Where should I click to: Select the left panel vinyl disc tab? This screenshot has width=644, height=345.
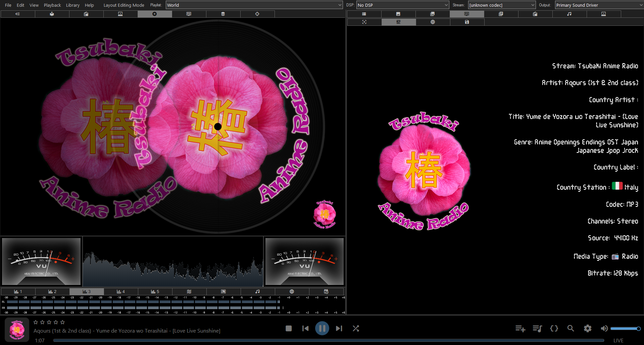click(x=155, y=14)
